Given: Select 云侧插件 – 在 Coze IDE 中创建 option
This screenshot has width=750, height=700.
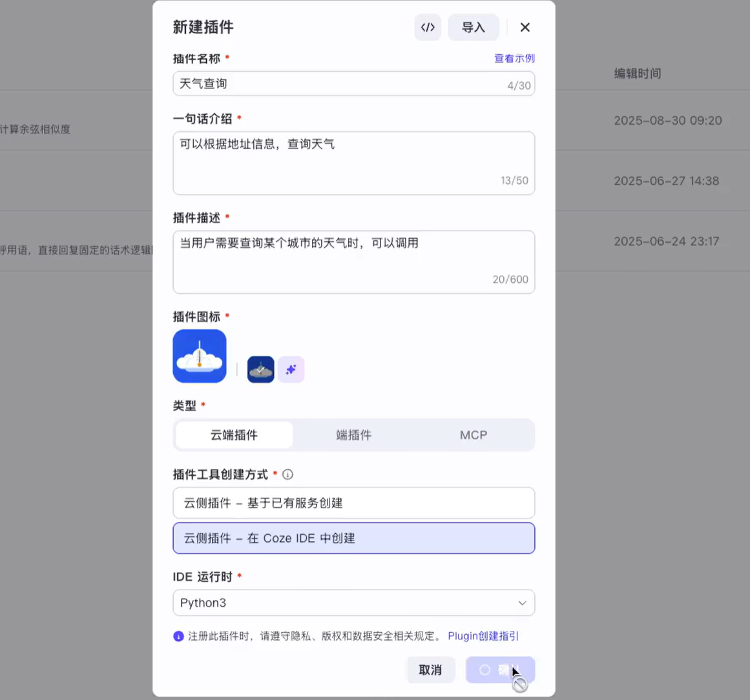Looking at the screenshot, I should point(353,538).
